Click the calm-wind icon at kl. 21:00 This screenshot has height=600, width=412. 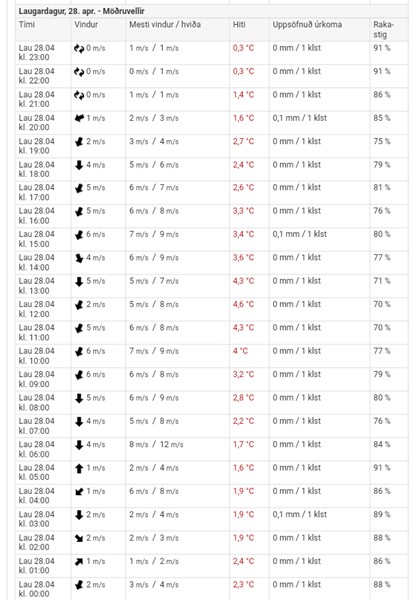coord(79,95)
